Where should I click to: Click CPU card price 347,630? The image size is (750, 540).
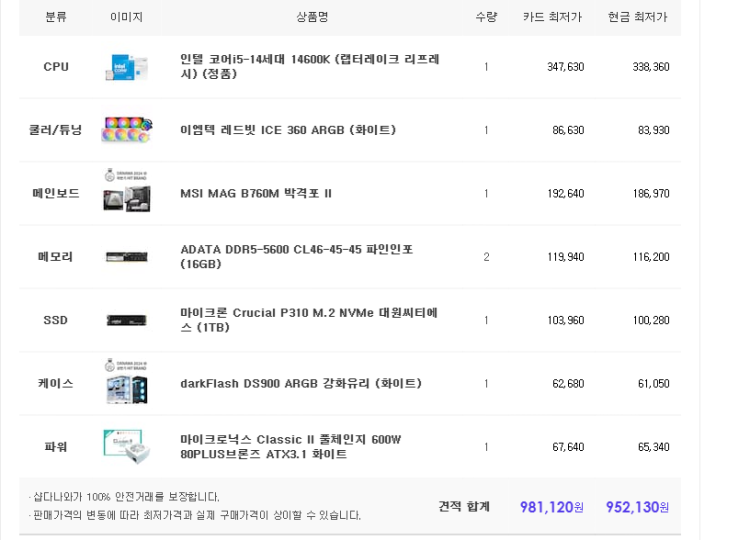click(x=566, y=67)
